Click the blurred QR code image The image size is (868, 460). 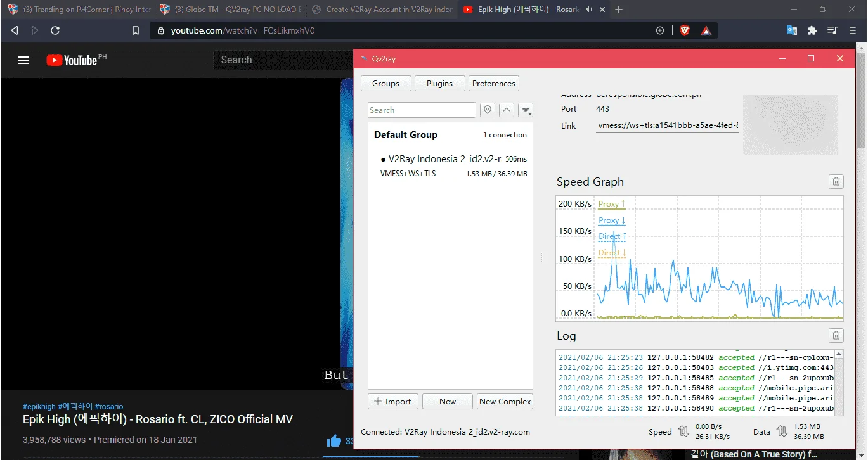(791, 124)
